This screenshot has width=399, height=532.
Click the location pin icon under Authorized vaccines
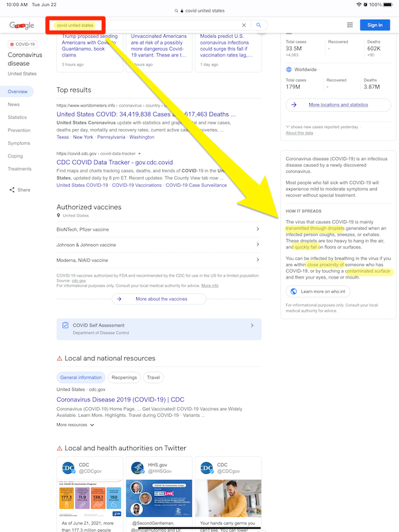click(x=59, y=215)
